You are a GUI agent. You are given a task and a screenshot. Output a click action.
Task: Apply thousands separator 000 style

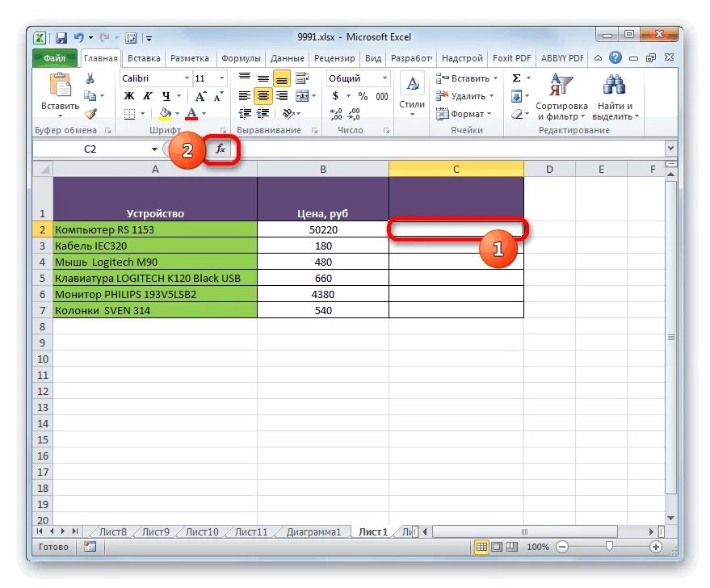[x=382, y=96]
